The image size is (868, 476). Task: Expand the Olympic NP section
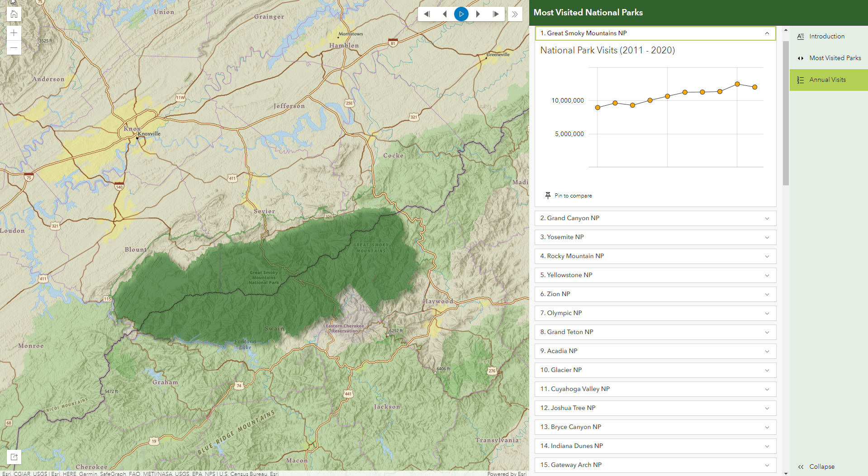pos(655,313)
